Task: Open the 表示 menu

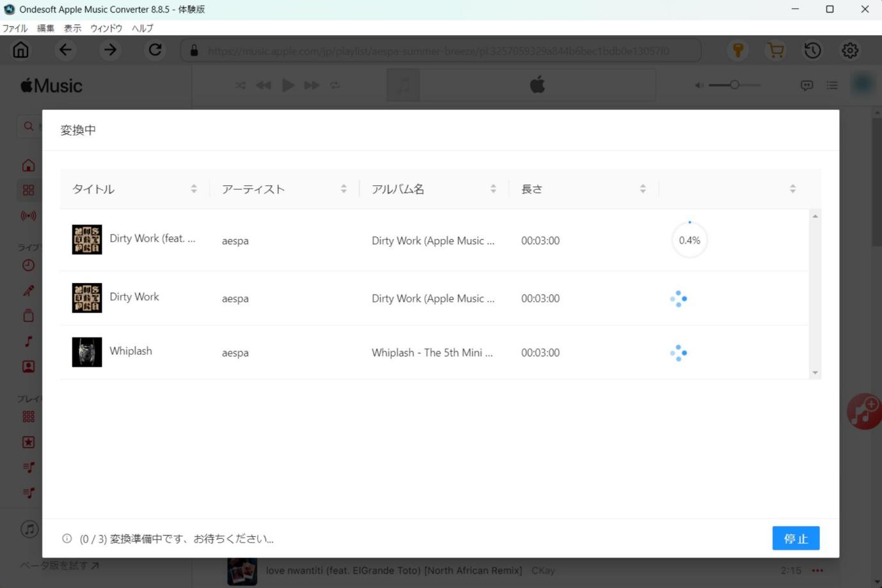Action: click(72, 28)
